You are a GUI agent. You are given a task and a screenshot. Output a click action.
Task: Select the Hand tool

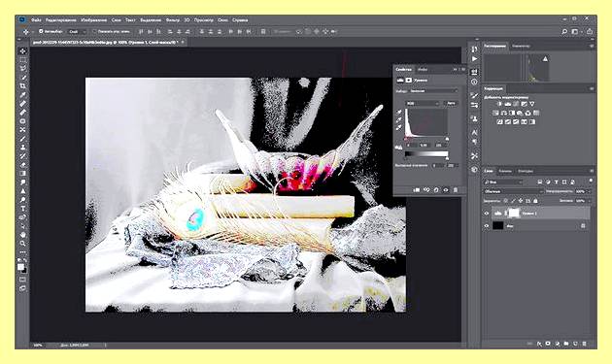23,235
